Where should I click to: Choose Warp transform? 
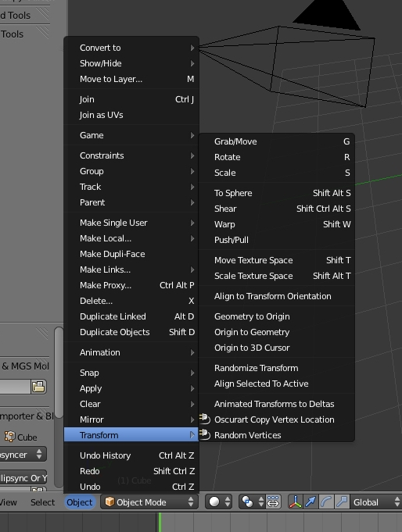tap(277, 224)
